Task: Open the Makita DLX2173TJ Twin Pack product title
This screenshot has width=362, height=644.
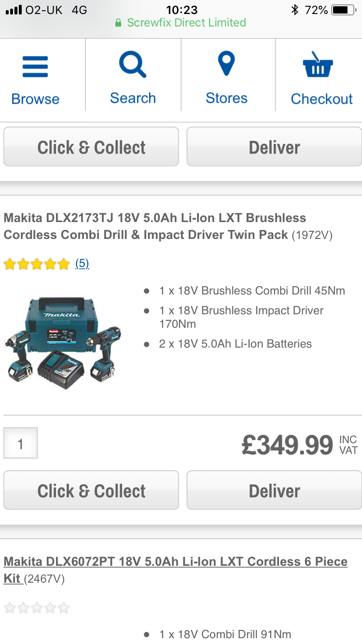Action: click(155, 226)
